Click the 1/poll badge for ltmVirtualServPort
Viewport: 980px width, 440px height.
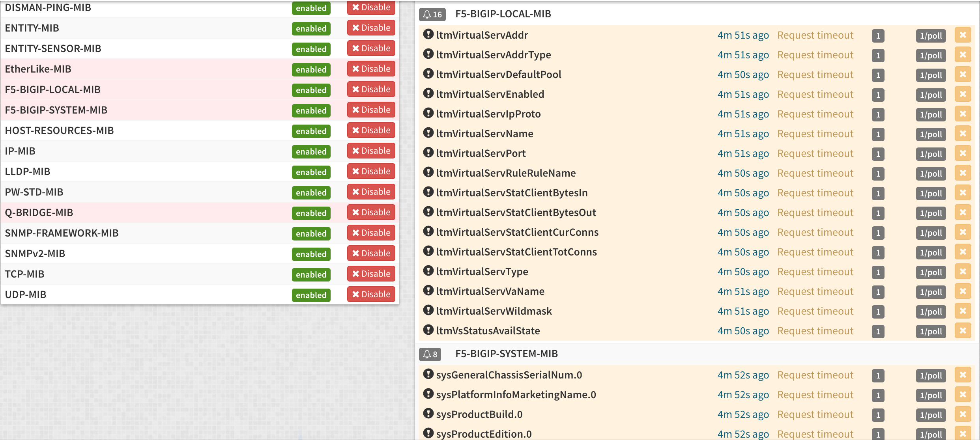(931, 154)
